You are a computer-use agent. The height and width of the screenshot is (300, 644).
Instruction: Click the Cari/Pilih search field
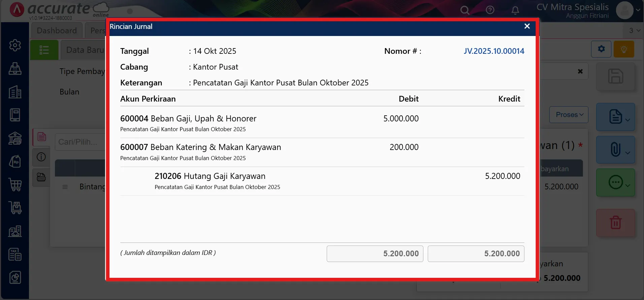(80, 142)
